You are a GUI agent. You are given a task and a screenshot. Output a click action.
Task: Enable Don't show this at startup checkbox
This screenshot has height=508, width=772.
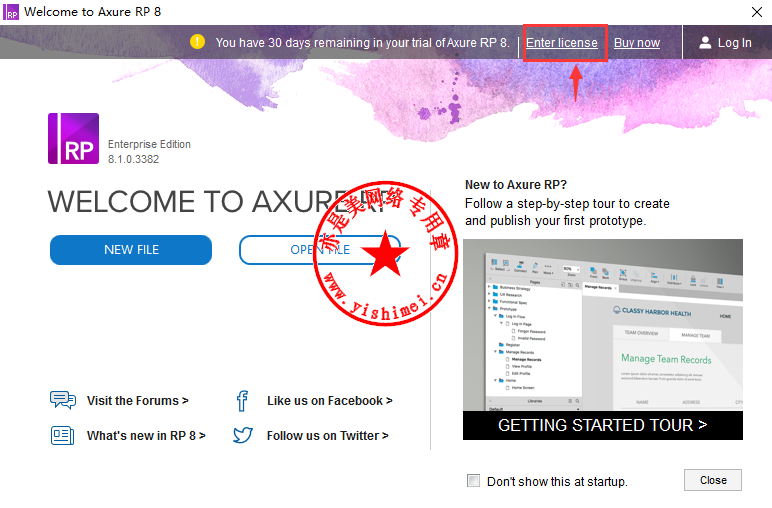[x=473, y=481]
